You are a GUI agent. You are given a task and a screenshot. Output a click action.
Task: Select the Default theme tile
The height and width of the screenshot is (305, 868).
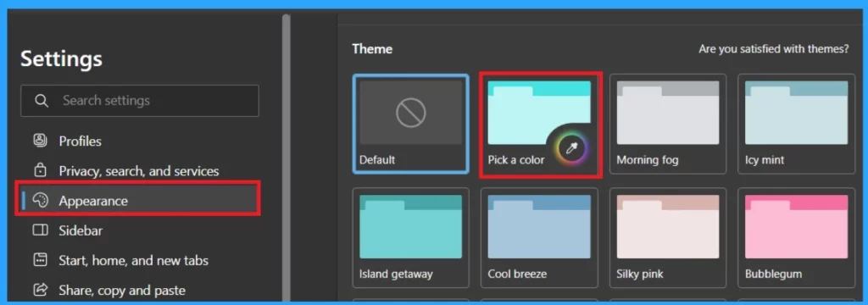pyautogui.click(x=411, y=124)
